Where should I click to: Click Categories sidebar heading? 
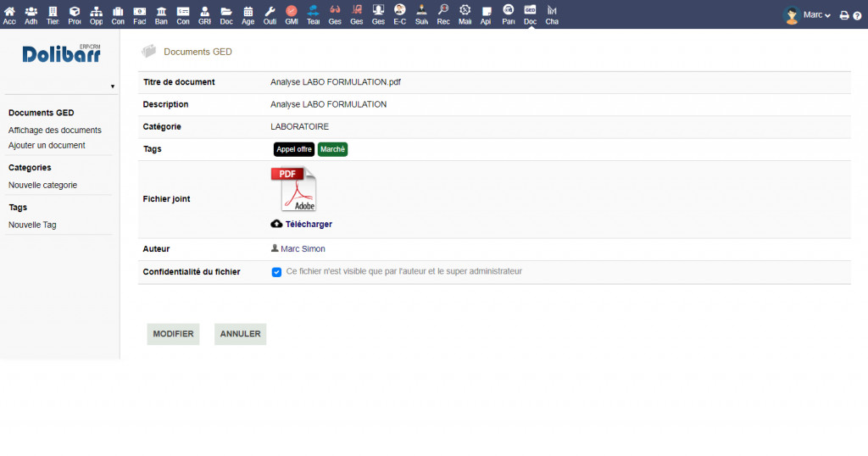click(30, 167)
